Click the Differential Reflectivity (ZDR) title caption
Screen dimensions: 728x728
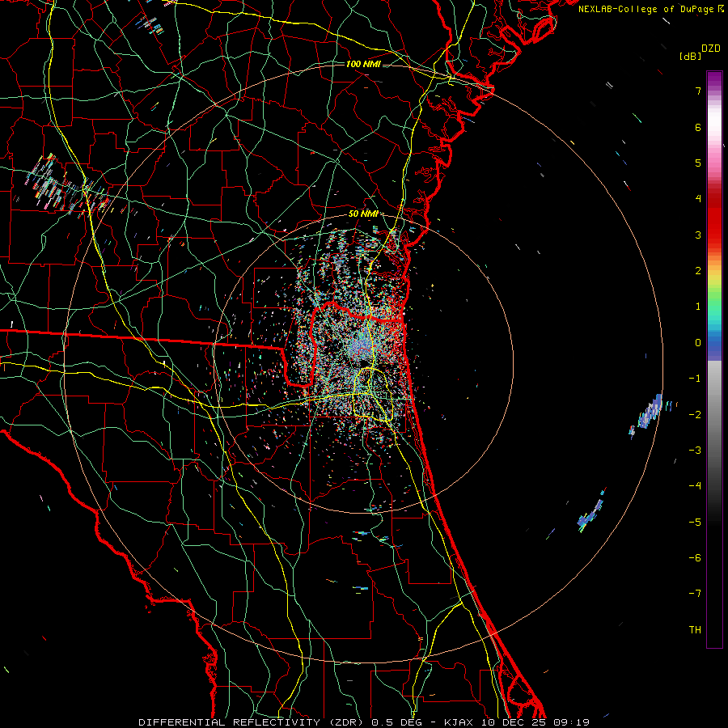(363, 722)
